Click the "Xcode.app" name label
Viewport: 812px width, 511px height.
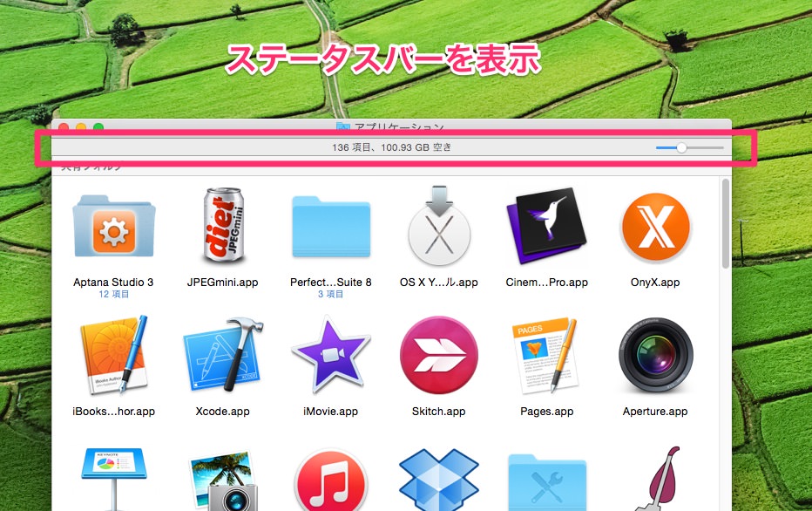pyautogui.click(x=223, y=412)
